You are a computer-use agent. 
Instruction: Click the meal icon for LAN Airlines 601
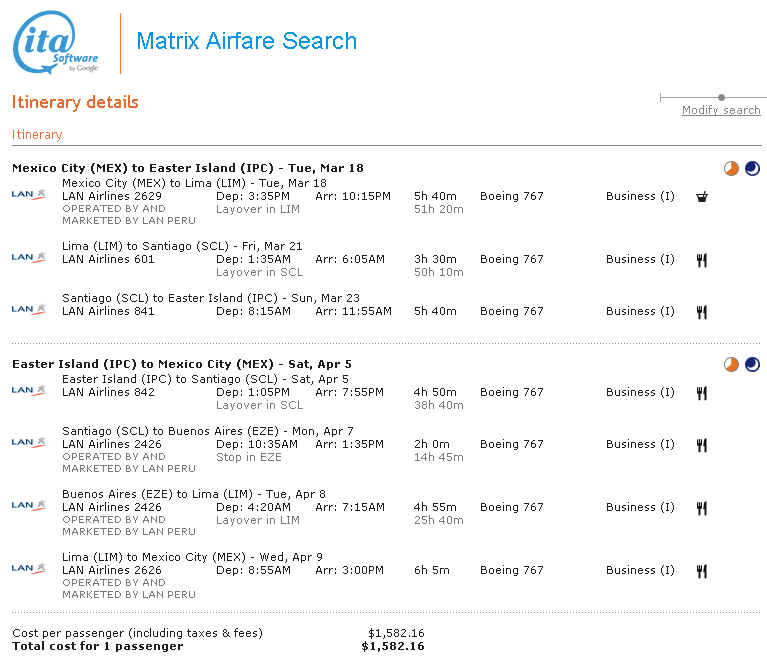pyautogui.click(x=702, y=260)
